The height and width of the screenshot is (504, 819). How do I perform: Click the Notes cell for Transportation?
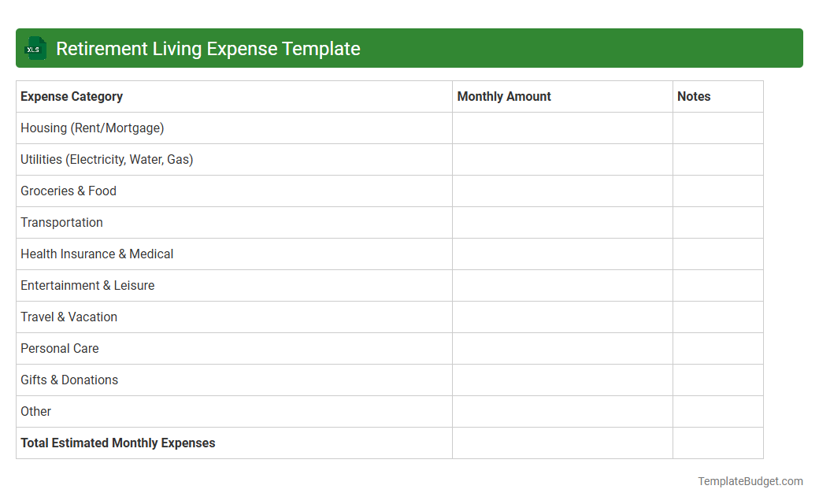(x=717, y=222)
